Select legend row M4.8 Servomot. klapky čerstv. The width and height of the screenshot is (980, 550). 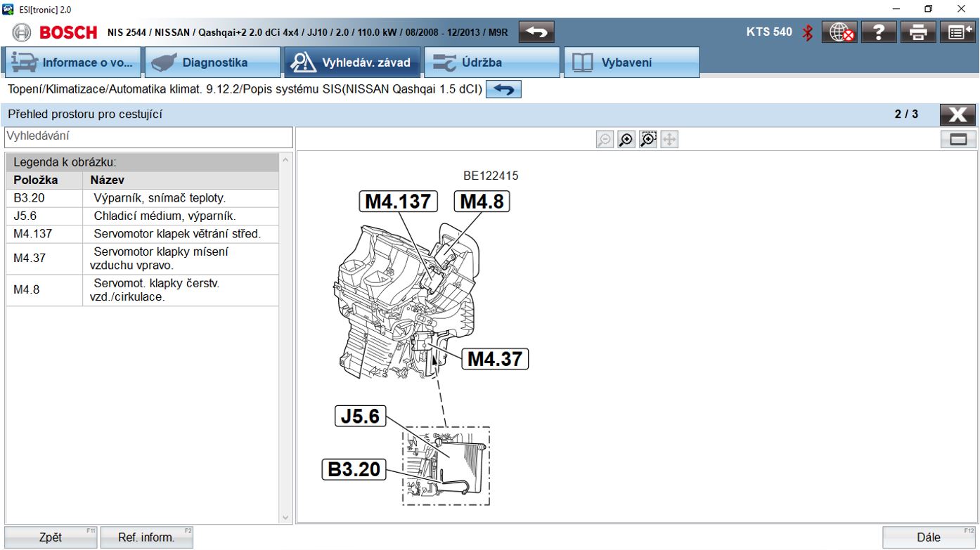point(142,290)
